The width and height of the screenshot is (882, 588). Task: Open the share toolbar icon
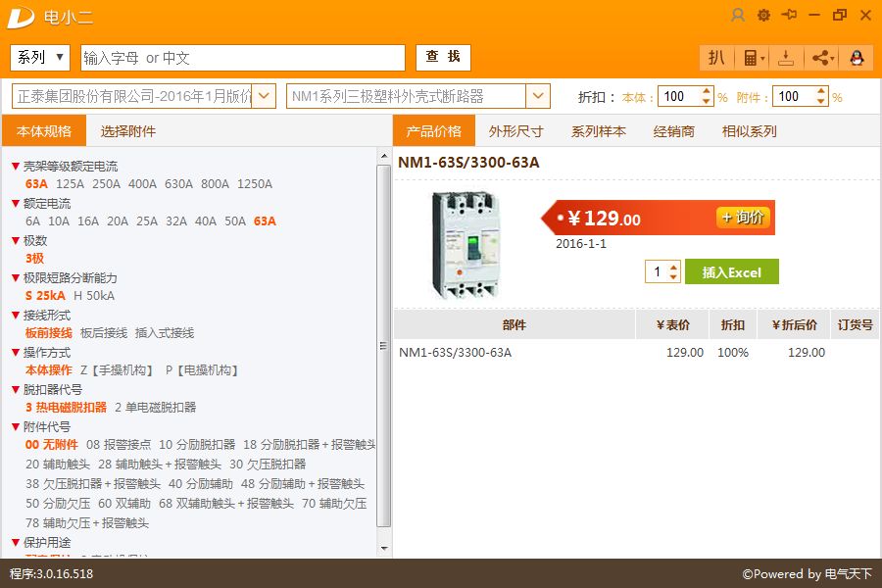tap(822, 58)
